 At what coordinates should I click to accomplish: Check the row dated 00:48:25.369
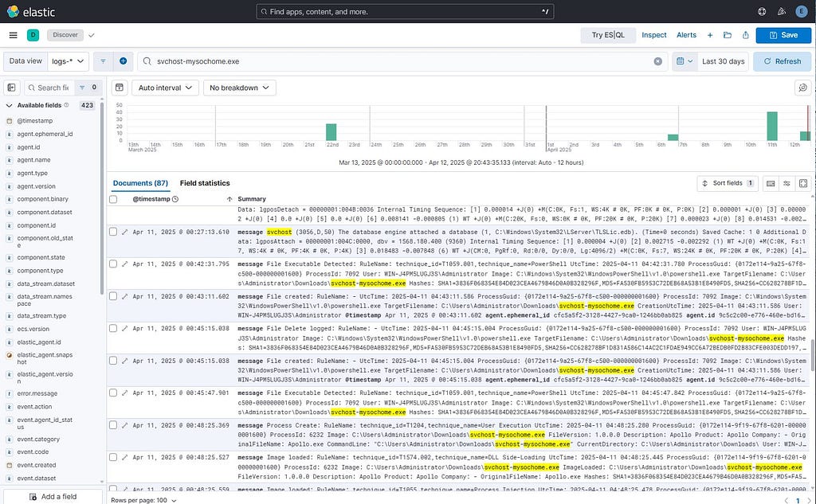(x=113, y=425)
